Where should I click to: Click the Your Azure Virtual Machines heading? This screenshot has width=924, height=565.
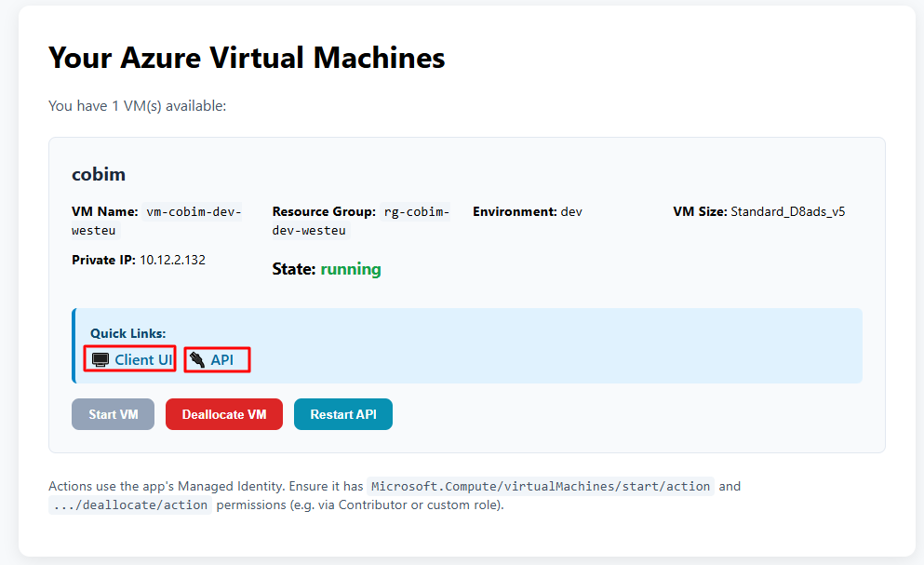point(247,58)
